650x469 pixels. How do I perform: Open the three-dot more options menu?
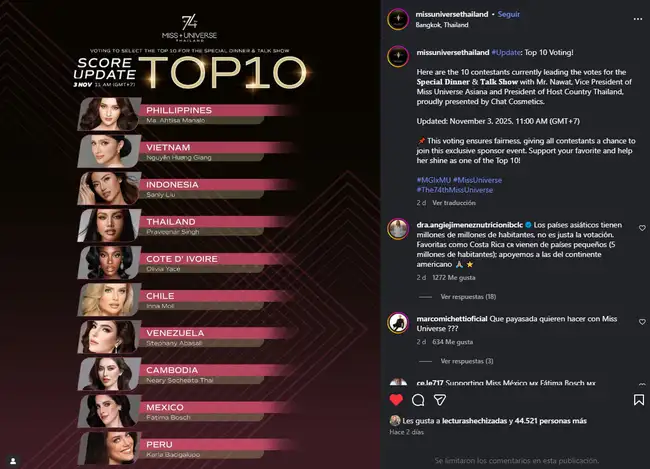click(x=638, y=19)
